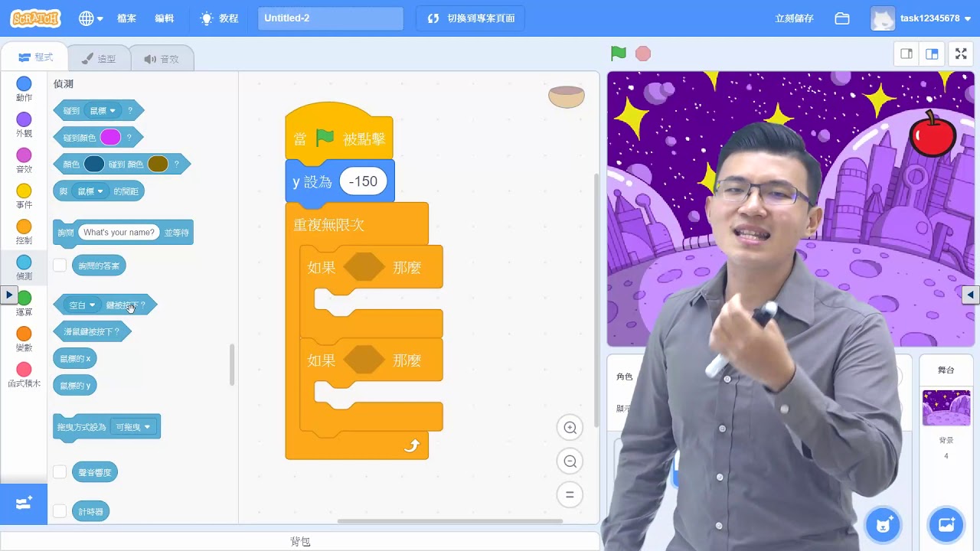Open the 可拖曳 drag mode dropdown
The height and width of the screenshot is (551, 980).
[134, 427]
